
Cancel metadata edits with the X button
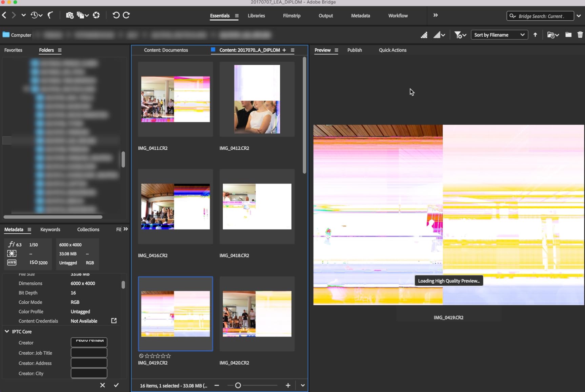tap(102, 385)
